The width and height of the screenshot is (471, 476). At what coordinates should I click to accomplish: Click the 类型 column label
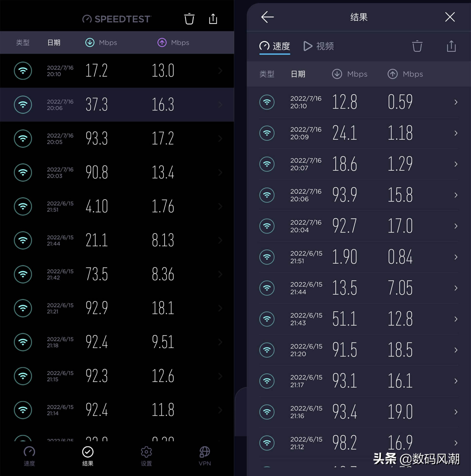tap(23, 42)
